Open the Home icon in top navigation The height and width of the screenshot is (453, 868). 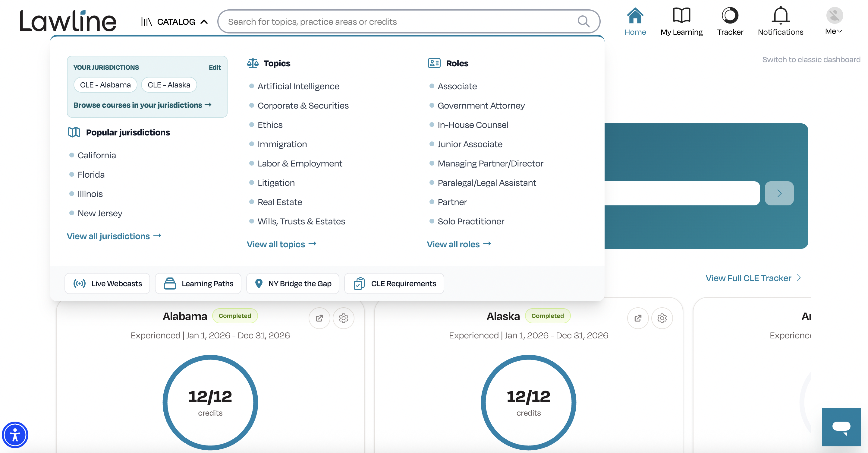(635, 15)
